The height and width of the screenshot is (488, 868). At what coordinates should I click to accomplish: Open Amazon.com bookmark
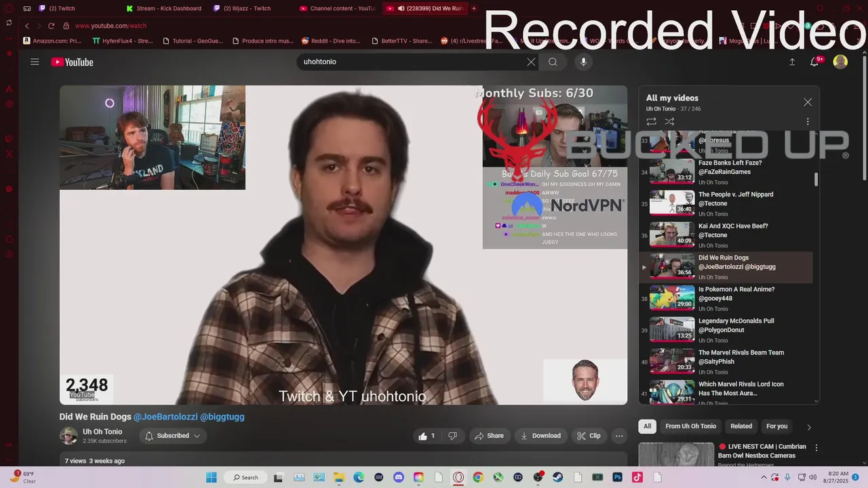point(52,41)
